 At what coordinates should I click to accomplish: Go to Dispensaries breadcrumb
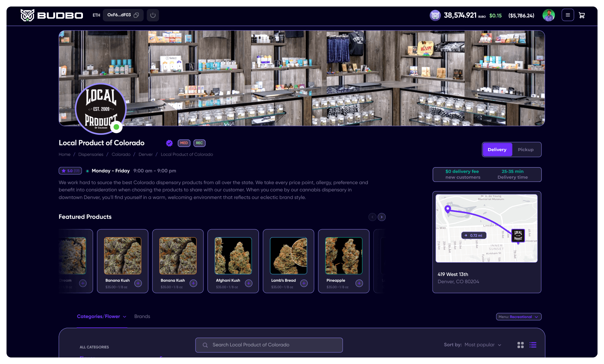click(91, 155)
